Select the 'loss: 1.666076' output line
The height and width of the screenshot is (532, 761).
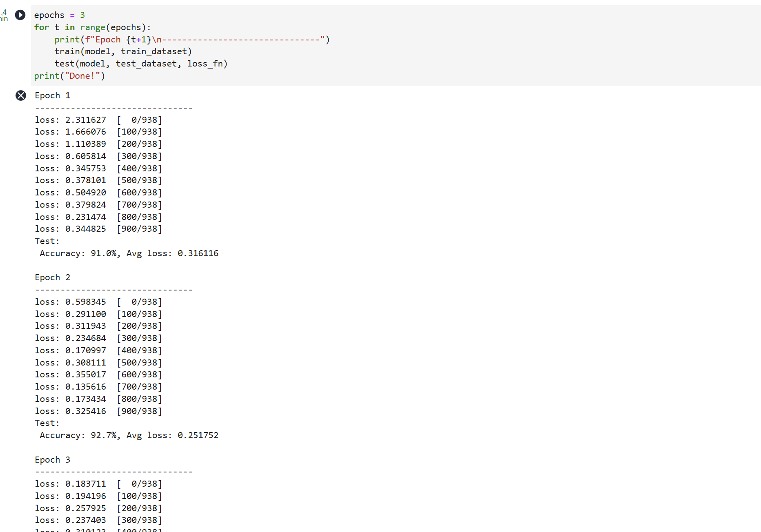pyautogui.click(x=98, y=132)
